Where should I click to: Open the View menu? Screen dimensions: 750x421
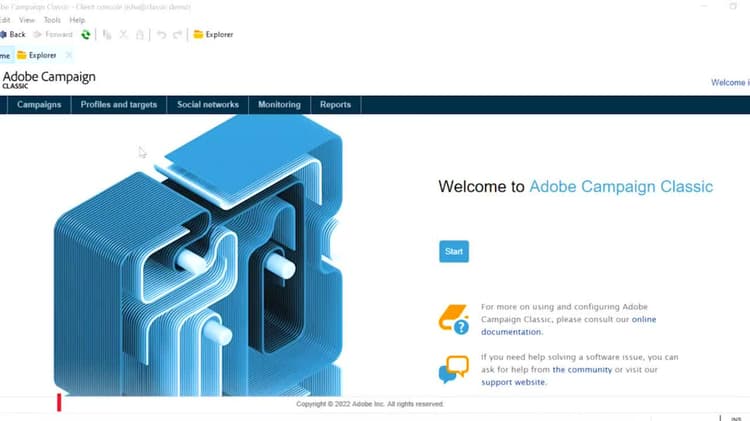tap(27, 20)
